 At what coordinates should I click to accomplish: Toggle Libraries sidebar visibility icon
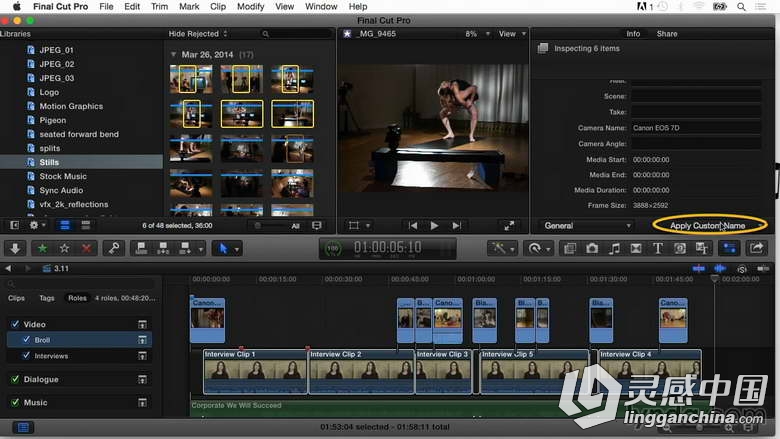coord(14,225)
